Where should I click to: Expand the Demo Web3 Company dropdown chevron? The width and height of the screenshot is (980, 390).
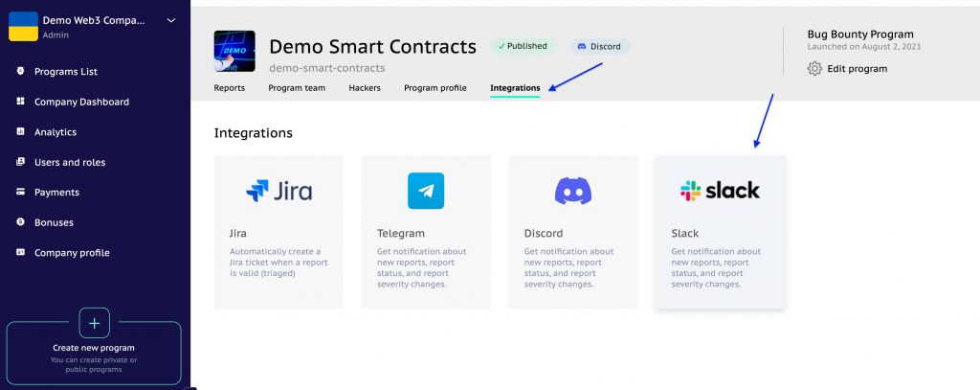coord(171,21)
